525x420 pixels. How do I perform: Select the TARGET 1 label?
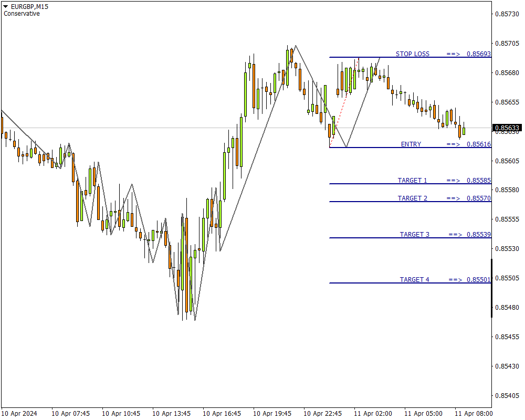(x=412, y=181)
